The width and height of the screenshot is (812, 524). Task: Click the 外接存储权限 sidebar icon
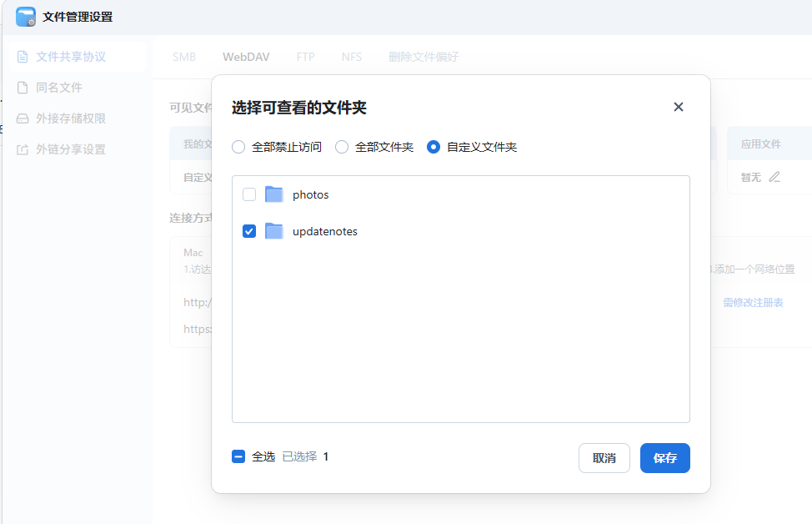pos(23,118)
